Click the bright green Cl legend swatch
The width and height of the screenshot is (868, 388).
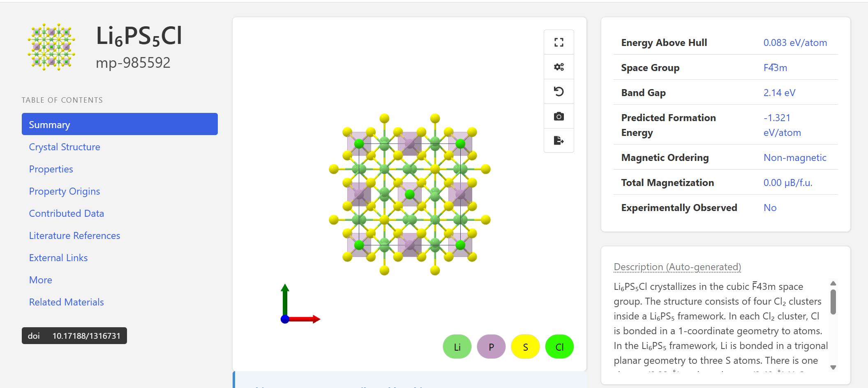tap(559, 347)
